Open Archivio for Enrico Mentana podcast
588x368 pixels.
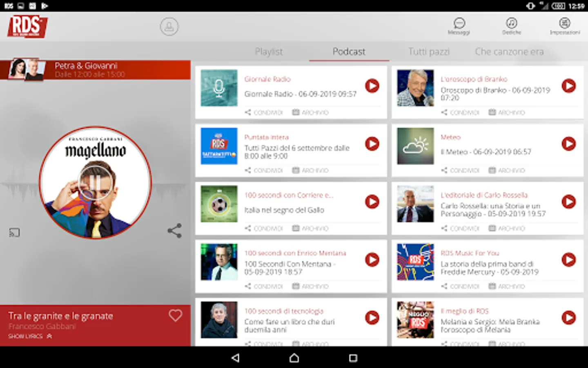point(310,287)
